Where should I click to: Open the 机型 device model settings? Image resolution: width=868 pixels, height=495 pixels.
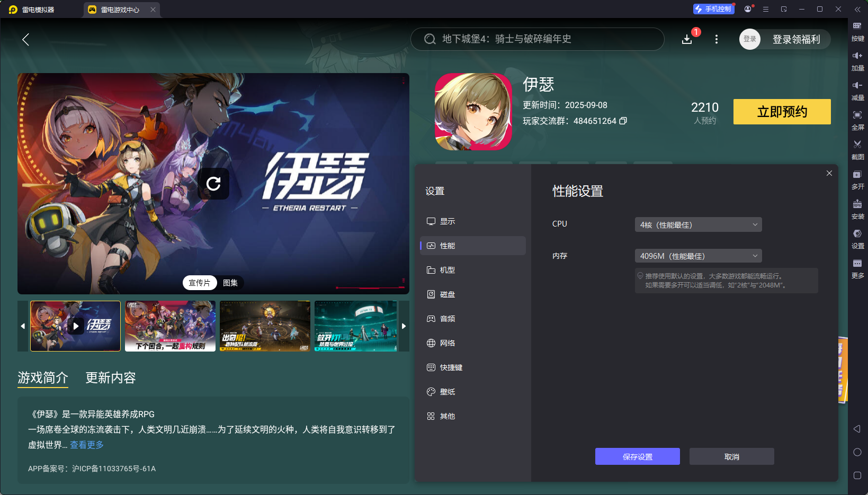(x=473, y=270)
